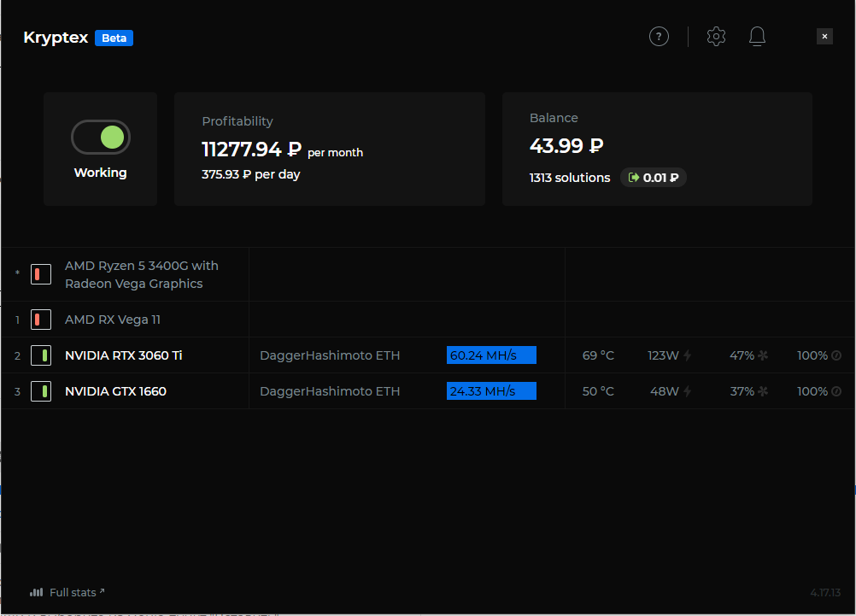Click the 0.01 ₽ payout button

(653, 178)
